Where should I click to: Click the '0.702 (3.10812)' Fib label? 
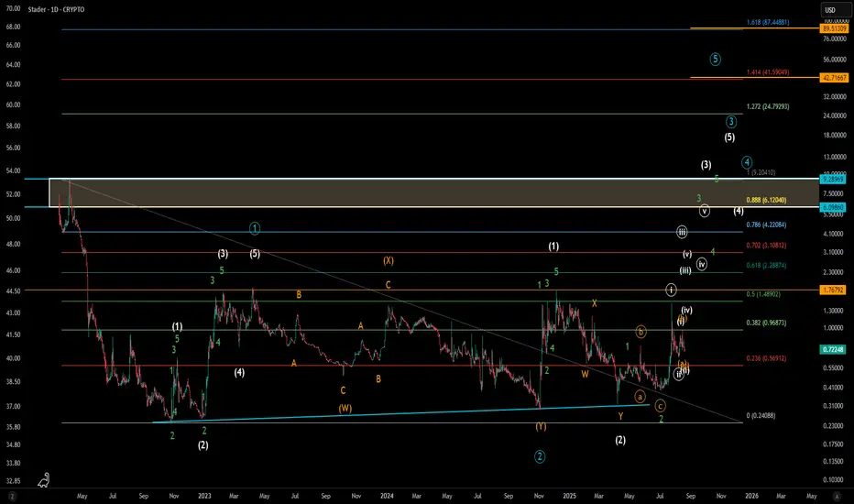[x=766, y=246]
